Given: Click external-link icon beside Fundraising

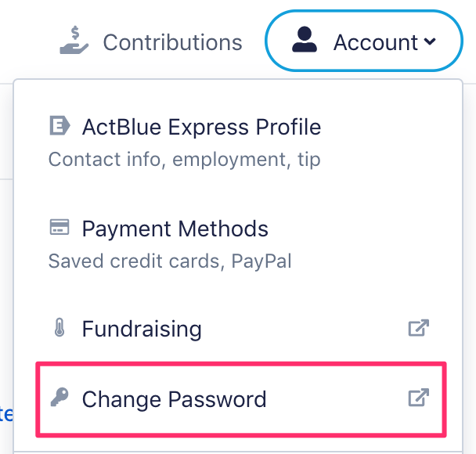Looking at the screenshot, I should pos(419,328).
